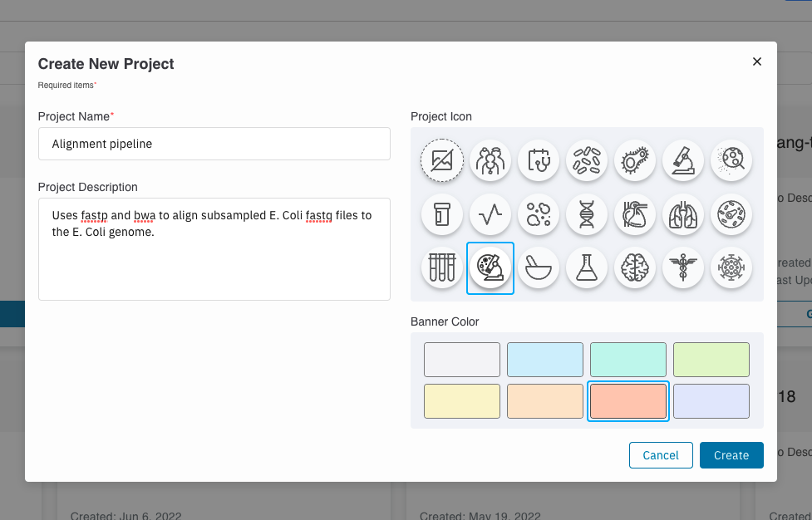812x520 pixels.
Task: Pick the DNA double helix icon
Action: click(x=586, y=214)
